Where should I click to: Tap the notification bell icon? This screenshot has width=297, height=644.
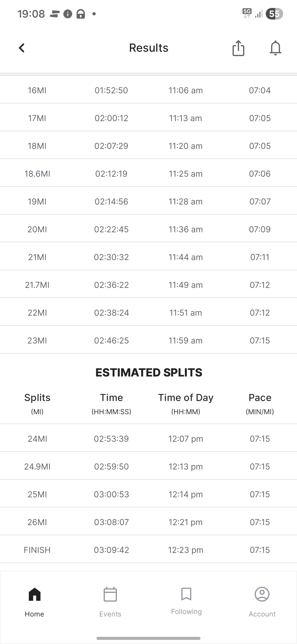click(275, 48)
